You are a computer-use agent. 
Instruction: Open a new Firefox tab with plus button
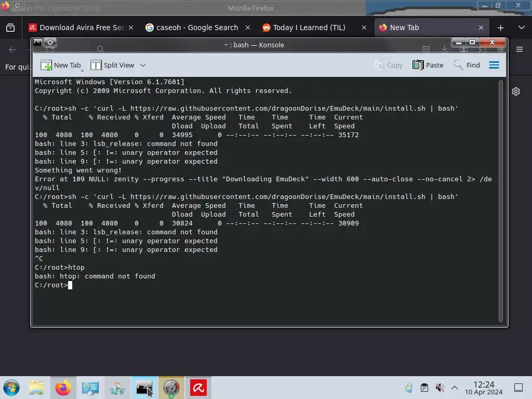[500, 28]
